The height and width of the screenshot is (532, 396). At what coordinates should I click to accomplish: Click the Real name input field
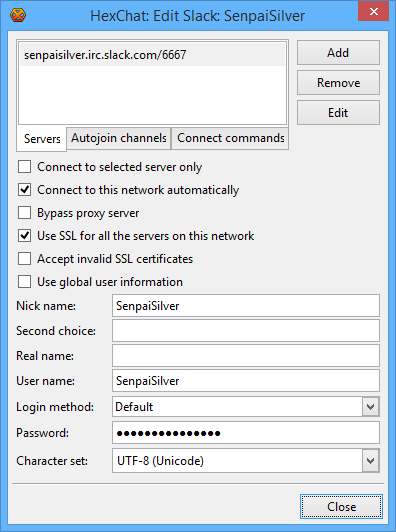pos(246,356)
